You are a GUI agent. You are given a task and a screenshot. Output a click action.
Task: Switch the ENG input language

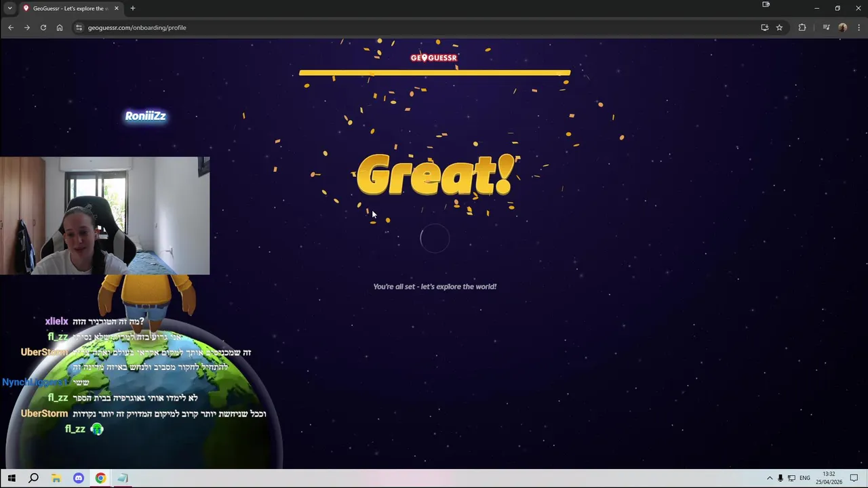point(805,479)
